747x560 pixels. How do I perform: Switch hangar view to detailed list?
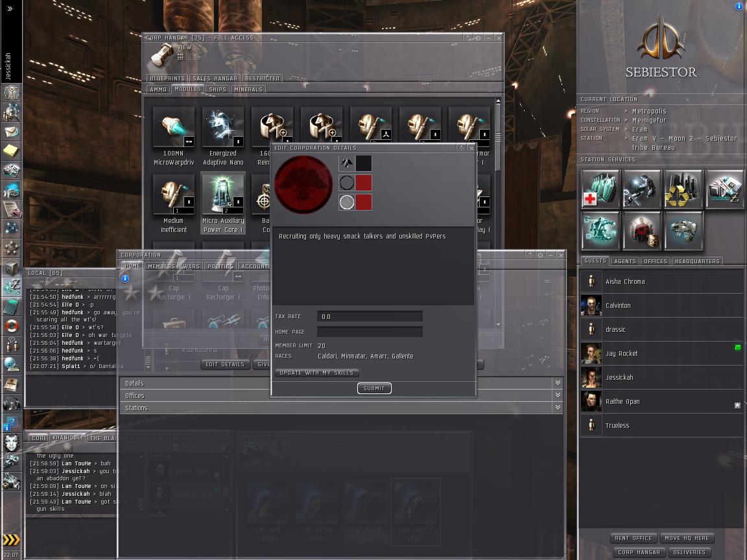pyautogui.click(x=196, y=56)
